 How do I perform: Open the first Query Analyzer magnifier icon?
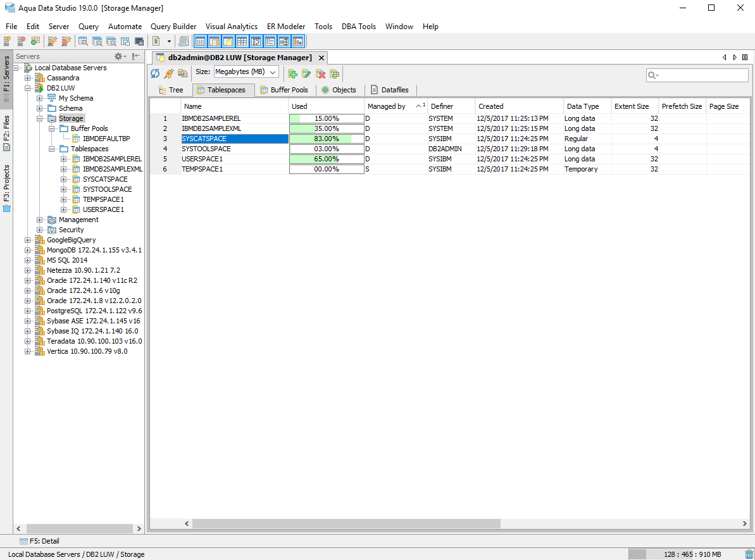pos(83,41)
